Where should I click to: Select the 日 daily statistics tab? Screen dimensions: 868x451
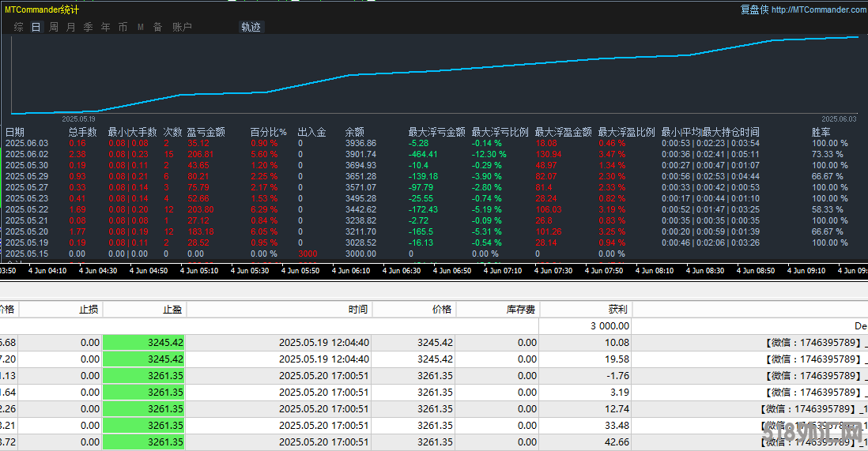coord(36,27)
